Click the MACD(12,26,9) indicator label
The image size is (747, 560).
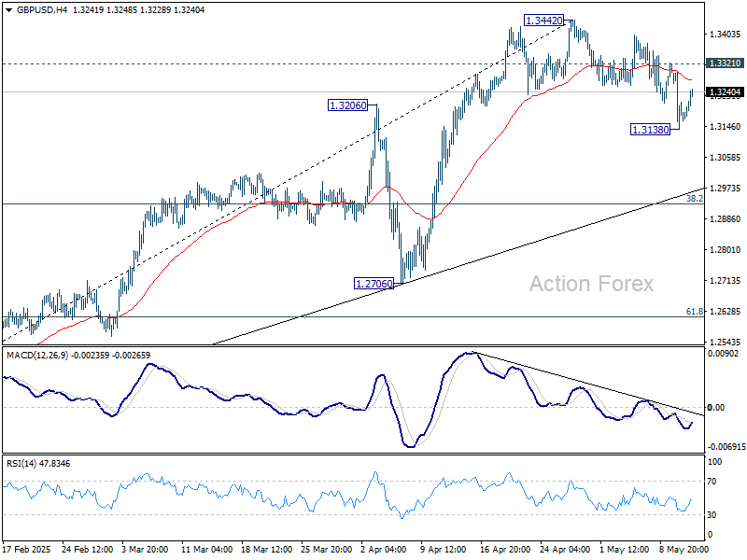(37, 356)
